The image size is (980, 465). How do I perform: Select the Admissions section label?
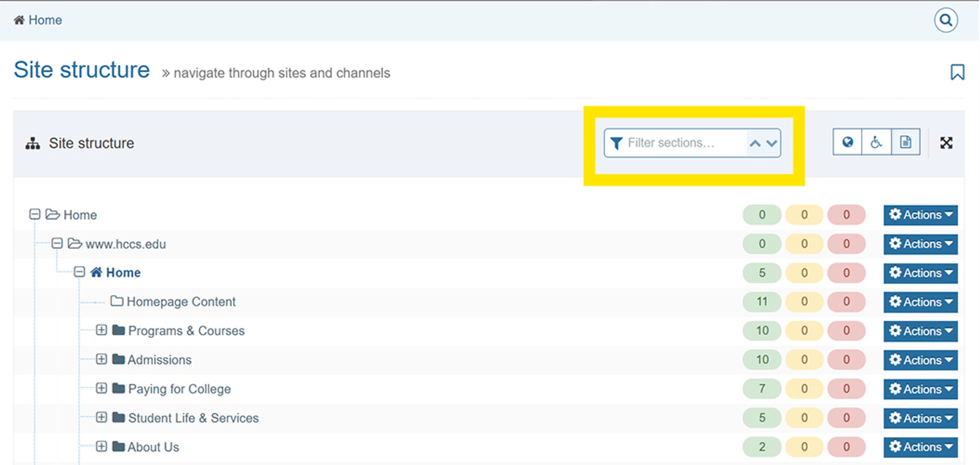pos(160,360)
